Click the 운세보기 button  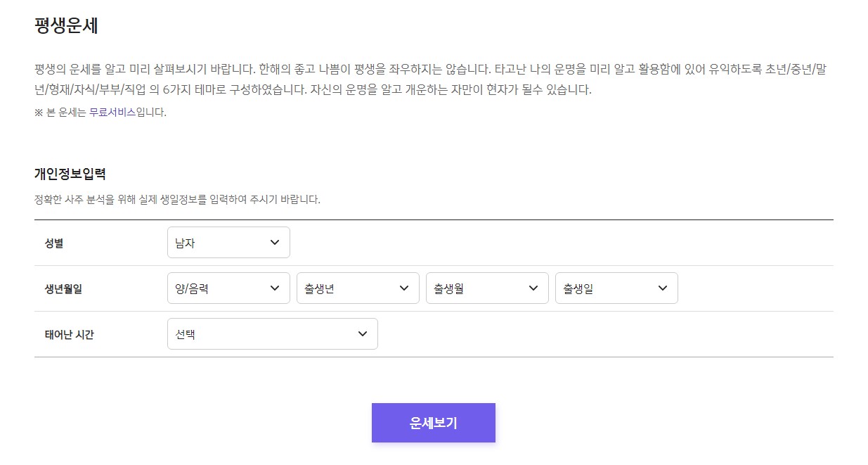point(433,422)
